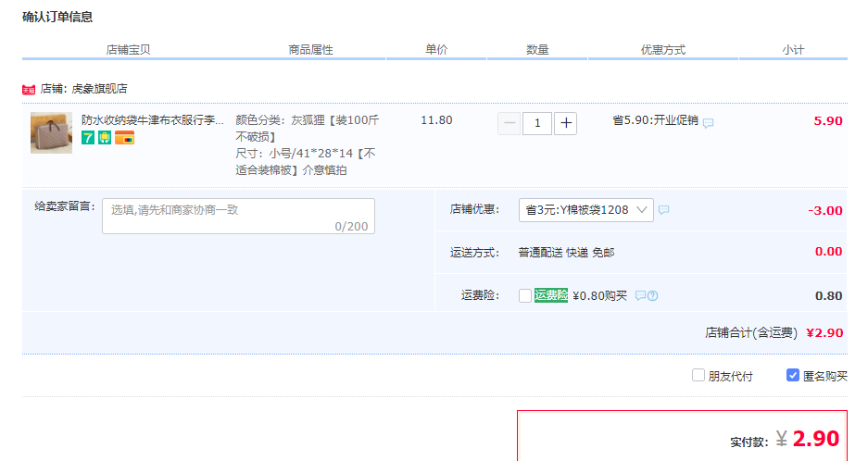Viewport: 868px width, 461px height.
Task: Click the green 运费险 label badge
Action: 551,295
